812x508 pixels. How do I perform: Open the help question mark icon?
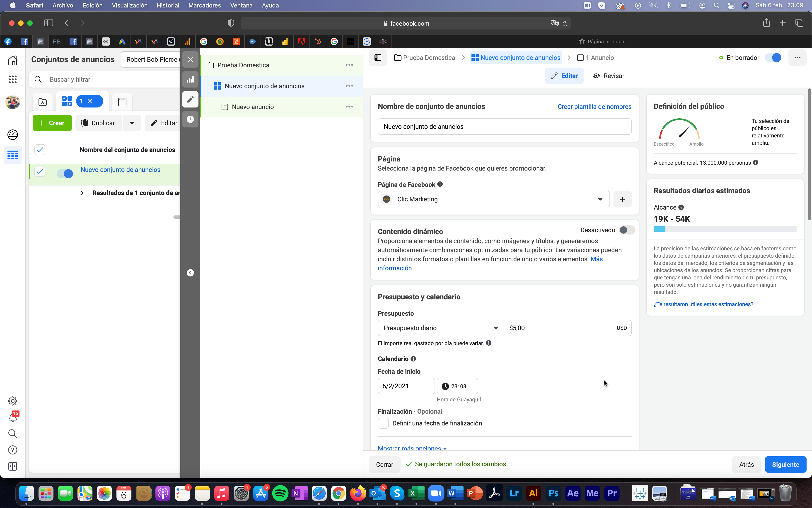click(13, 450)
